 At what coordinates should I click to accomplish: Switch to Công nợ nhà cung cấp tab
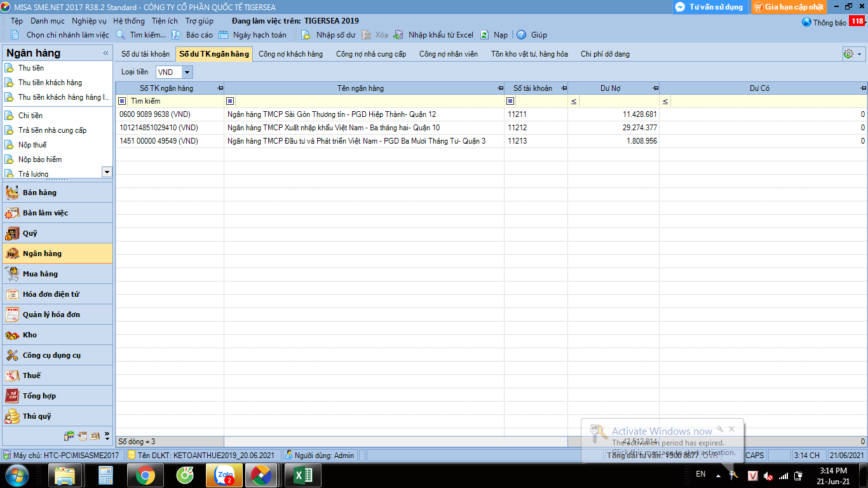point(371,54)
